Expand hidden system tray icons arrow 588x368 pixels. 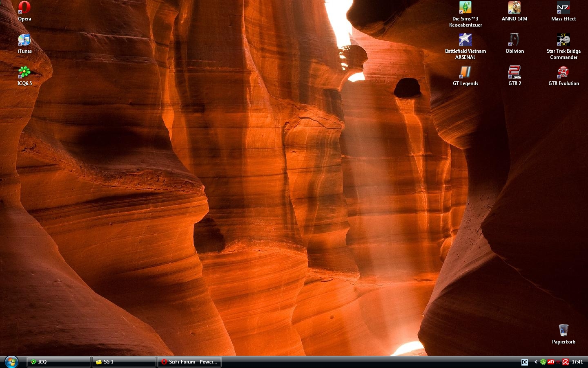(536, 362)
